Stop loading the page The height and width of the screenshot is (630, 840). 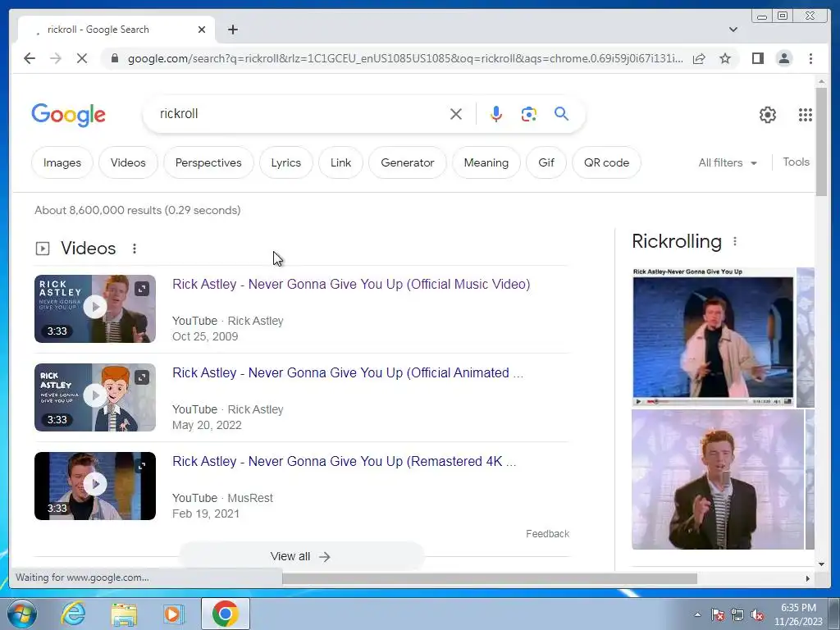[x=81, y=58]
